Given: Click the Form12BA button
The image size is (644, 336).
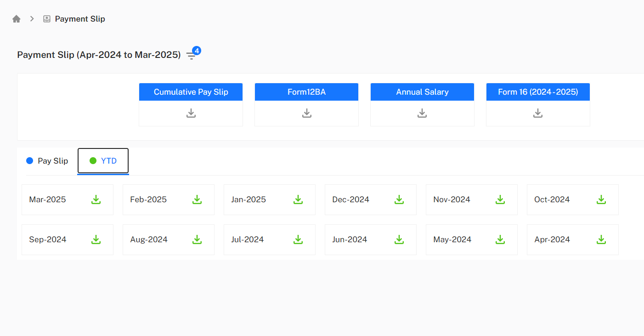Looking at the screenshot, I should pyautogui.click(x=306, y=91).
